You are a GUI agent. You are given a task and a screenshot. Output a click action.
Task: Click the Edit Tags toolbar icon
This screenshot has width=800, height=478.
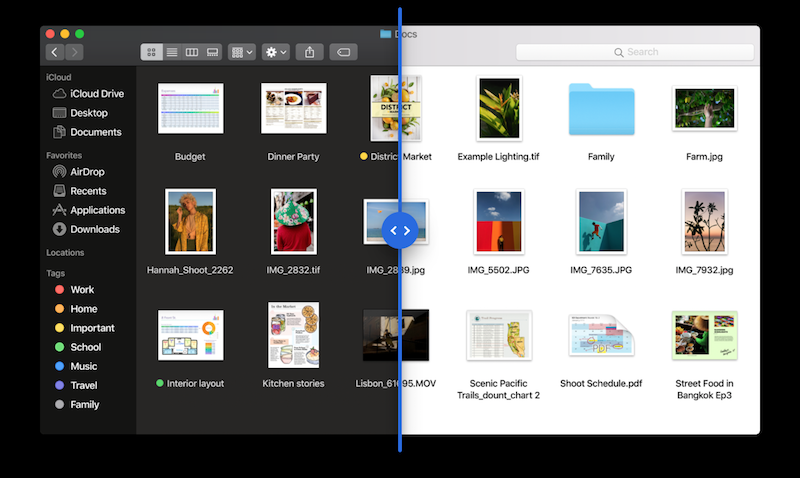point(342,51)
